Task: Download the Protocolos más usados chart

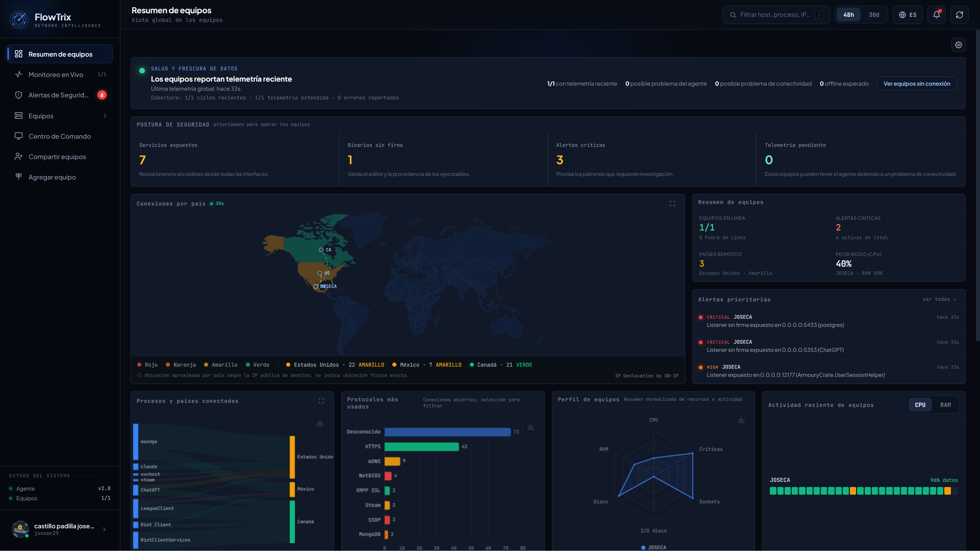Action: [x=531, y=427]
